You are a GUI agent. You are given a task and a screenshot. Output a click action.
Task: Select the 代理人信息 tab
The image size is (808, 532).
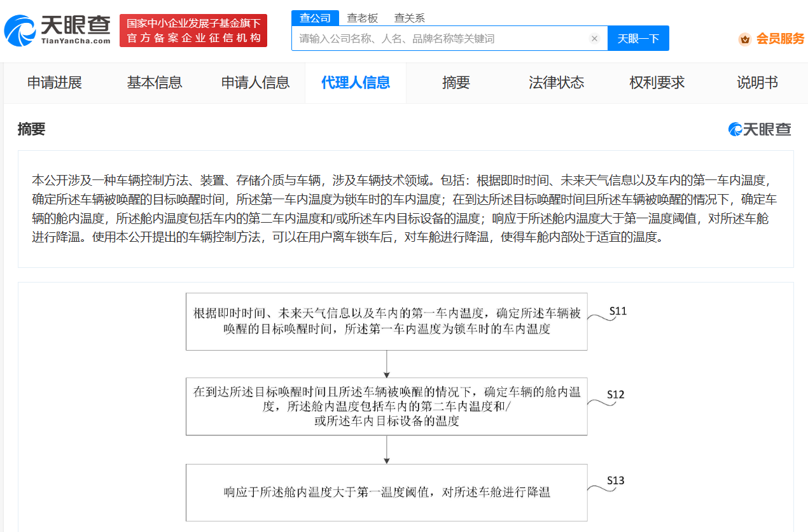point(356,83)
